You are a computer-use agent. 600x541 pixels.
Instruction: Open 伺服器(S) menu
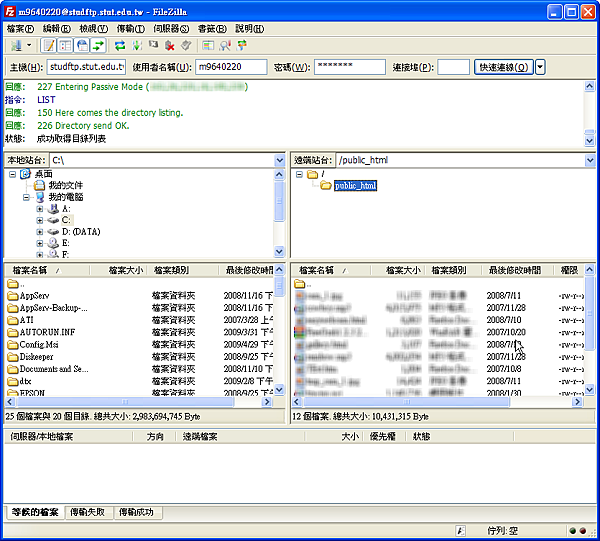click(171, 29)
